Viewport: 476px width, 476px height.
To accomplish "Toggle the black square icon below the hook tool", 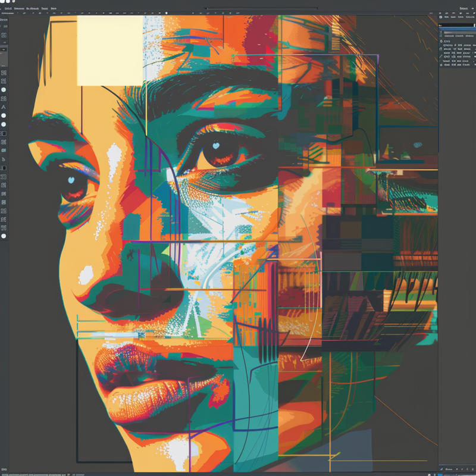I will (4, 168).
